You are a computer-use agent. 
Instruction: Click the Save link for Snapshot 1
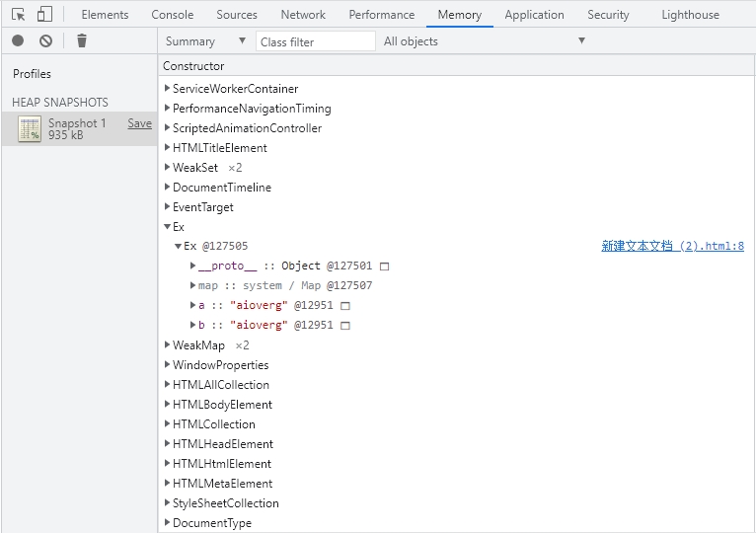(x=139, y=123)
